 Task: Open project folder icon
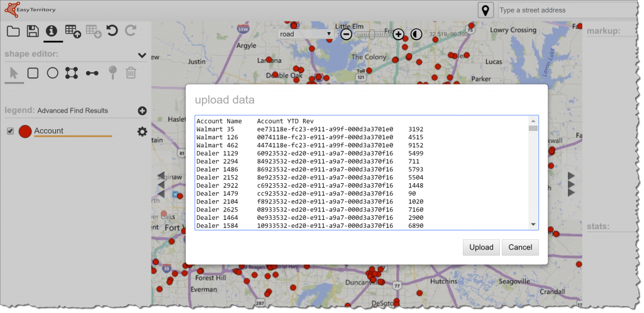(13, 31)
